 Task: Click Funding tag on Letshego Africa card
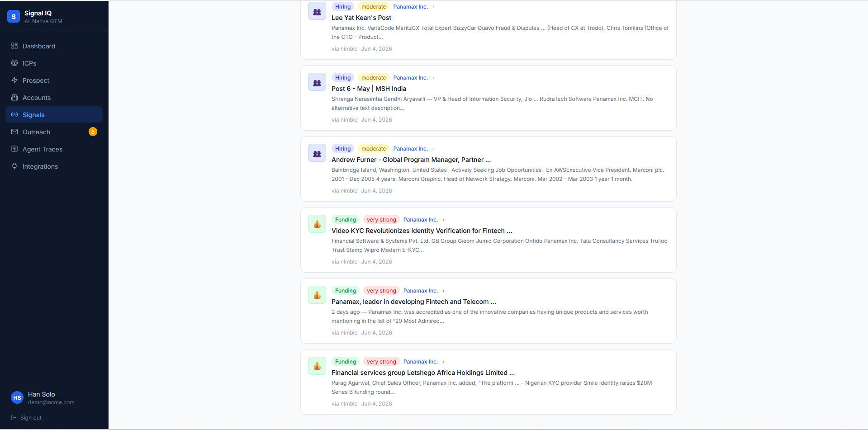(x=346, y=362)
